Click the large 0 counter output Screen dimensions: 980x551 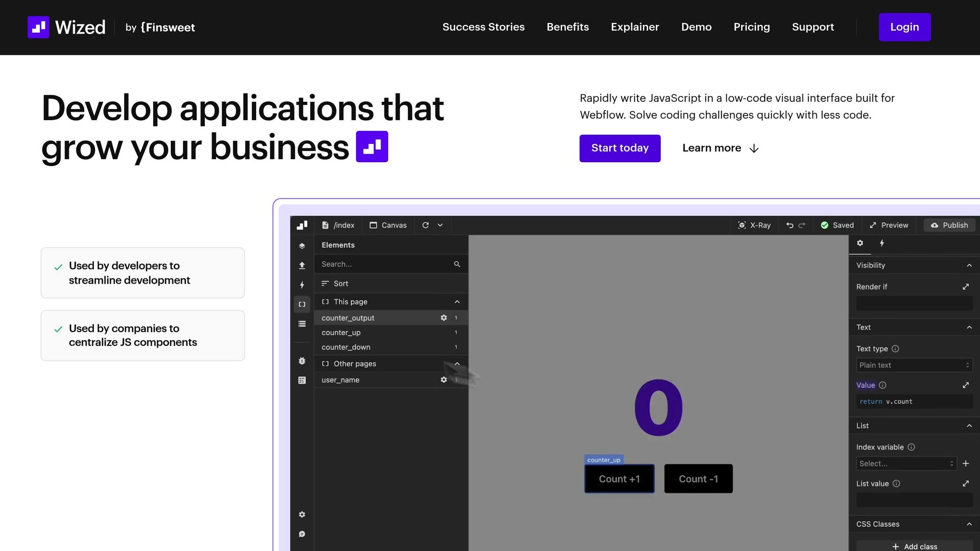tap(658, 408)
